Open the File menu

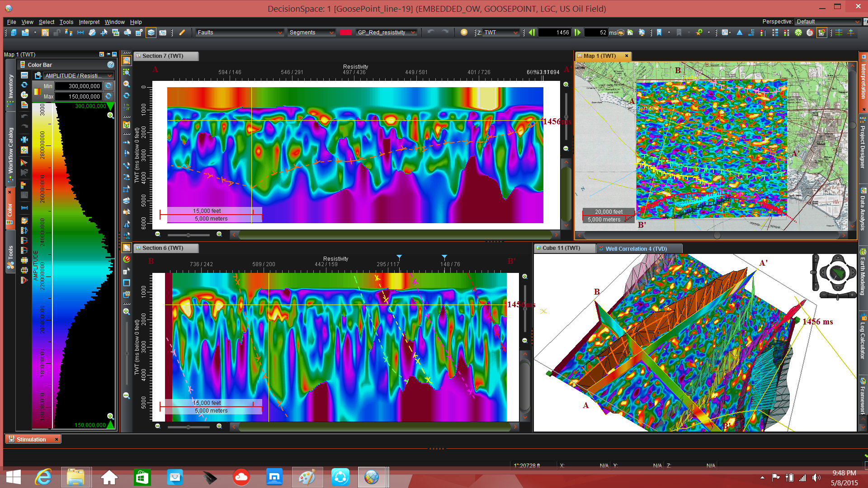pos(11,22)
